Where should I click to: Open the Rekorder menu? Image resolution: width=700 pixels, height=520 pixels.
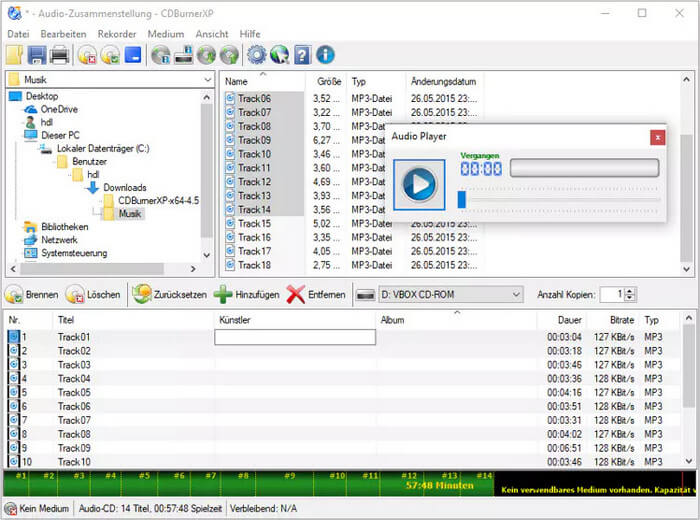(117, 34)
